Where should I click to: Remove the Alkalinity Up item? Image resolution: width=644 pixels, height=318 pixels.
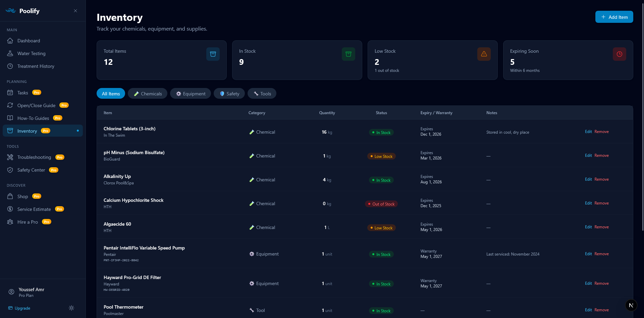601,179
